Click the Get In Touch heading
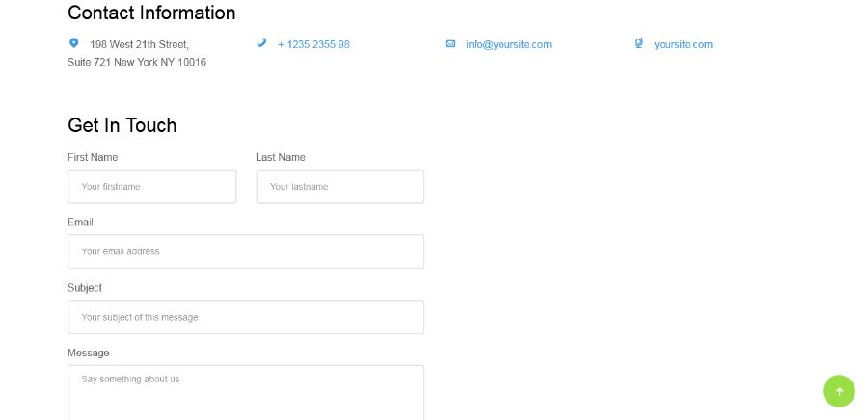The image size is (868, 420). pyautogui.click(x=122, y=125)
